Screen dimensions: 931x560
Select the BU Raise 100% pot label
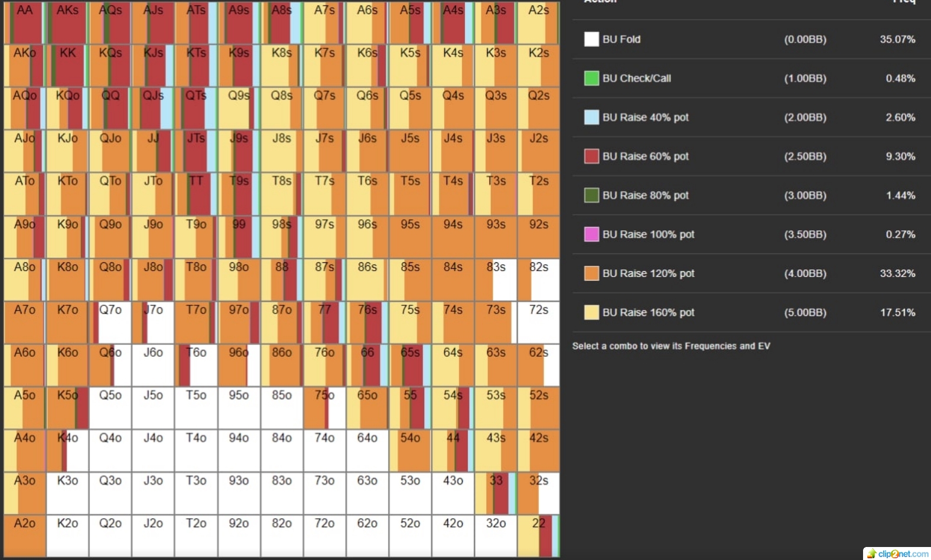click(649, 234)
